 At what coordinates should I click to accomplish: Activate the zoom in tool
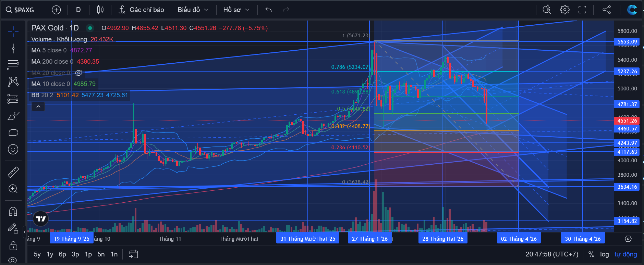pyautogui.click(x=13, y=189)
